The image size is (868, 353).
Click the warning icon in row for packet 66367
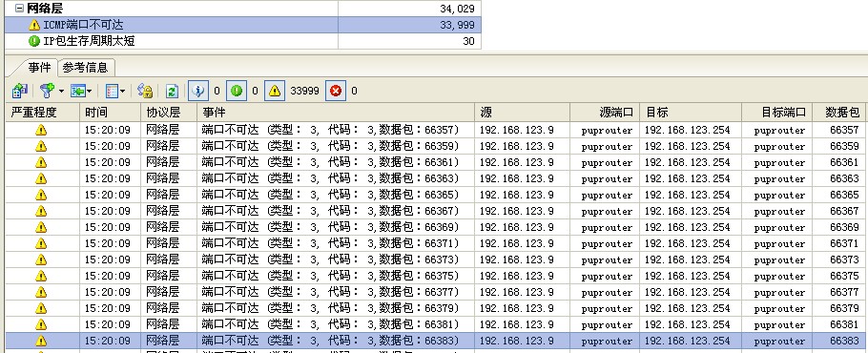pyautogui.click(x=41, y=212)
